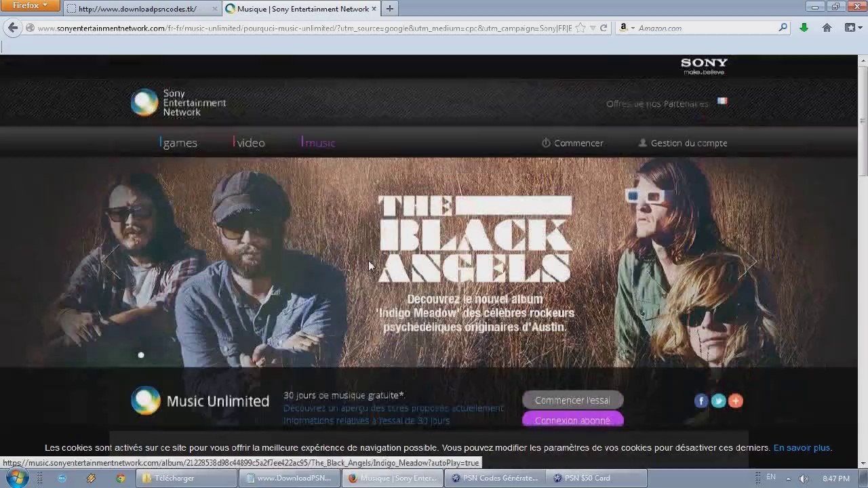Click the Commencer l'essai button
This screenshot has width=868, height=488.
point(572,401)
